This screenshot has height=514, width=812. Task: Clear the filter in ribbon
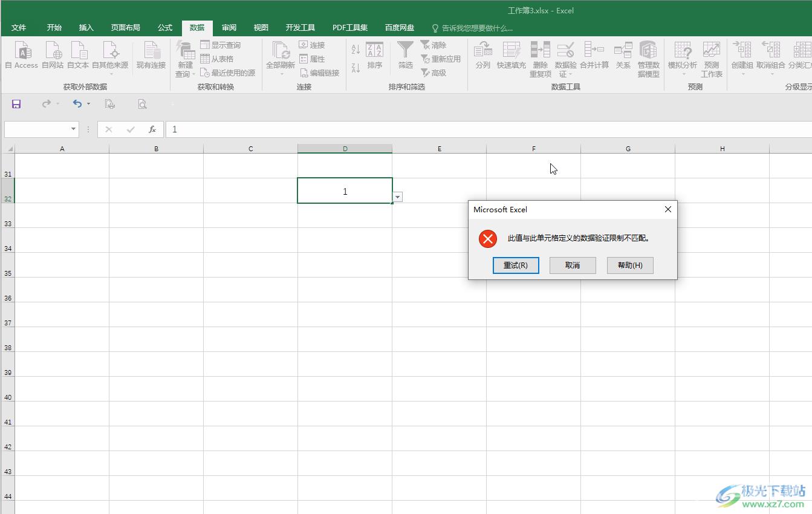pyautogui.click(x=434, y=45)
